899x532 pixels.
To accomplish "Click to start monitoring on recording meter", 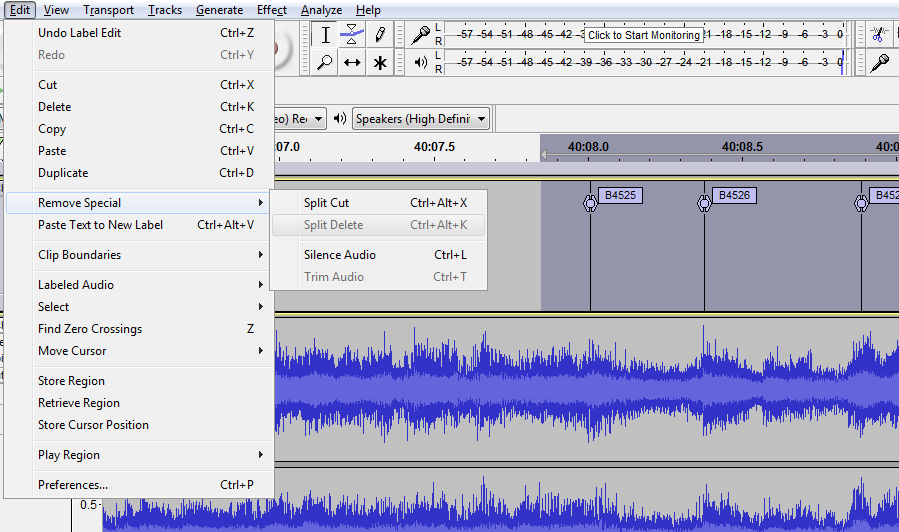I will [644, 35].
